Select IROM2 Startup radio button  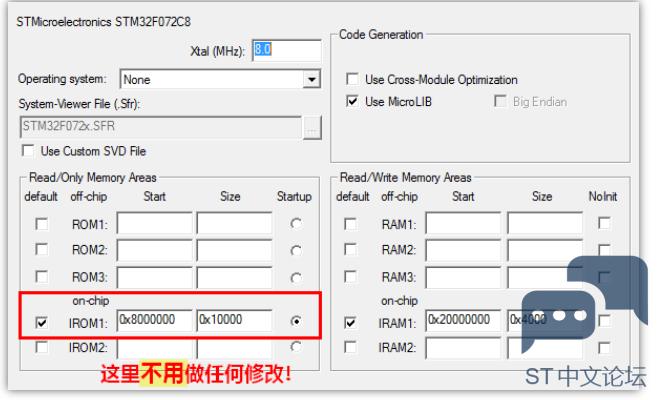(x=296, y=347)
